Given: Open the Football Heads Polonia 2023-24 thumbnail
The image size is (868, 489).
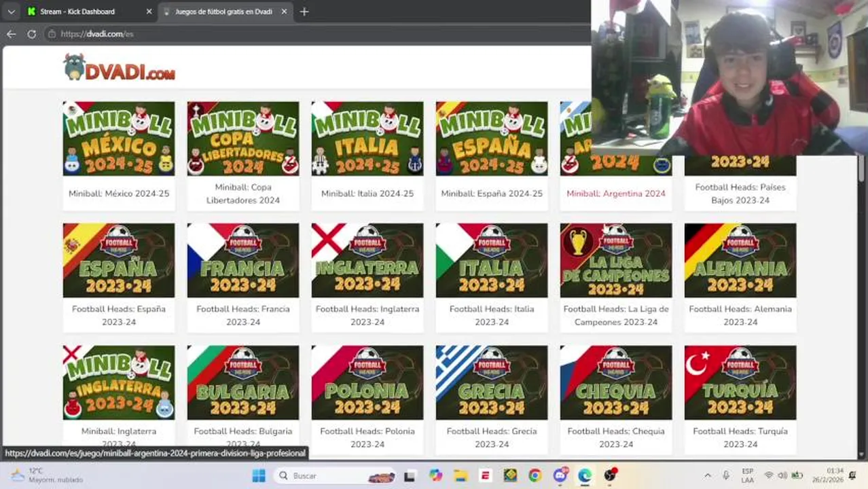Looking at the screenshot, I should [x=367, y=382].
